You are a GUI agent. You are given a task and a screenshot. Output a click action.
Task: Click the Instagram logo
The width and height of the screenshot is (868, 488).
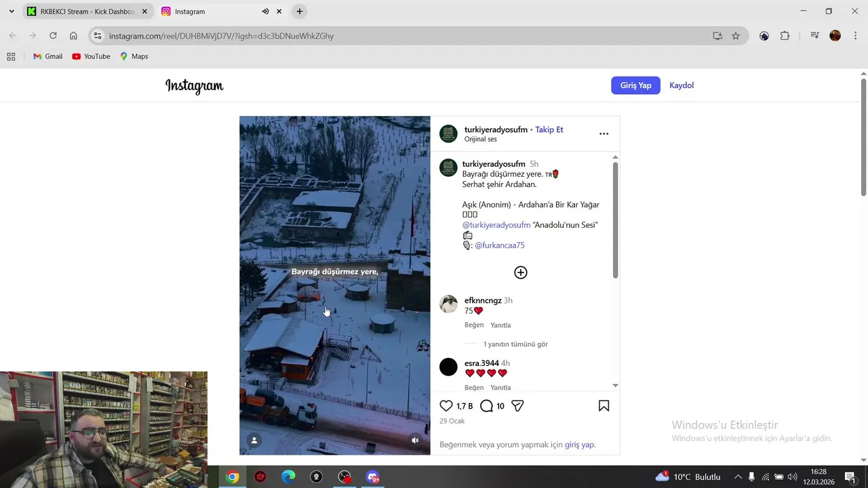click(194, 85)
